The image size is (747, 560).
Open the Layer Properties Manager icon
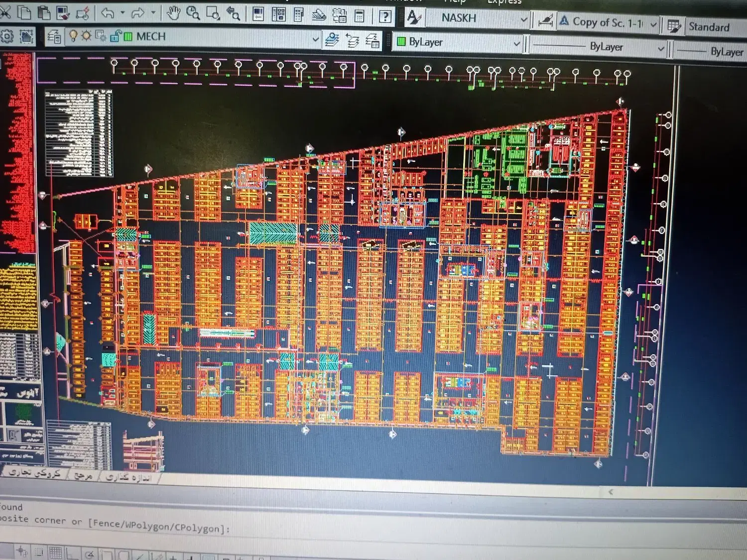coord(54,36)
